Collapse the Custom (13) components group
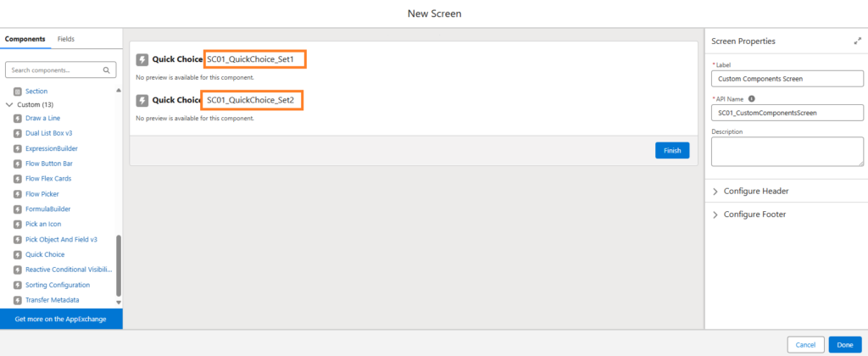868x356 pixels. (x=8, y=104)
